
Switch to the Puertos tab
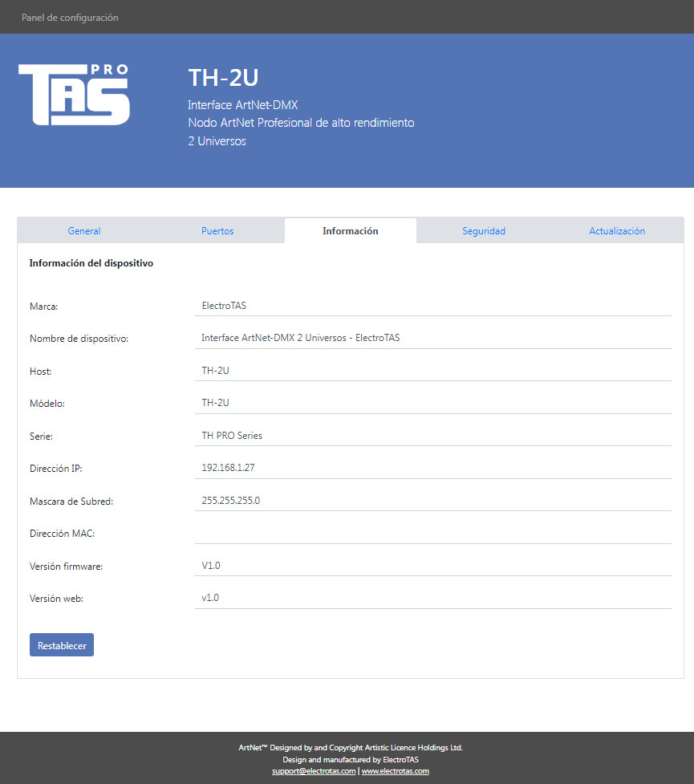(217, 231)
